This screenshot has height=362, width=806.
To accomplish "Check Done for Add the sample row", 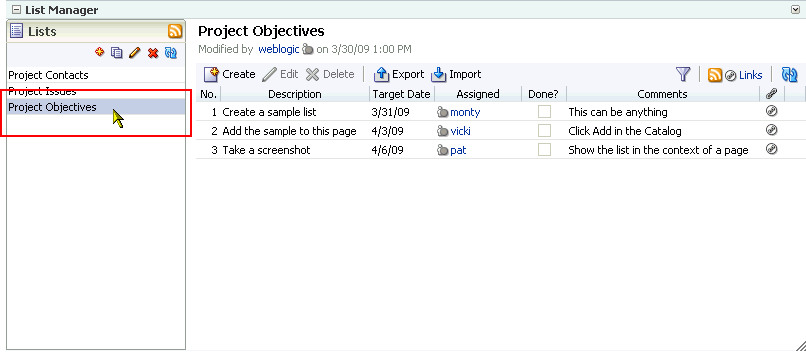I will [x=544, y=131].
